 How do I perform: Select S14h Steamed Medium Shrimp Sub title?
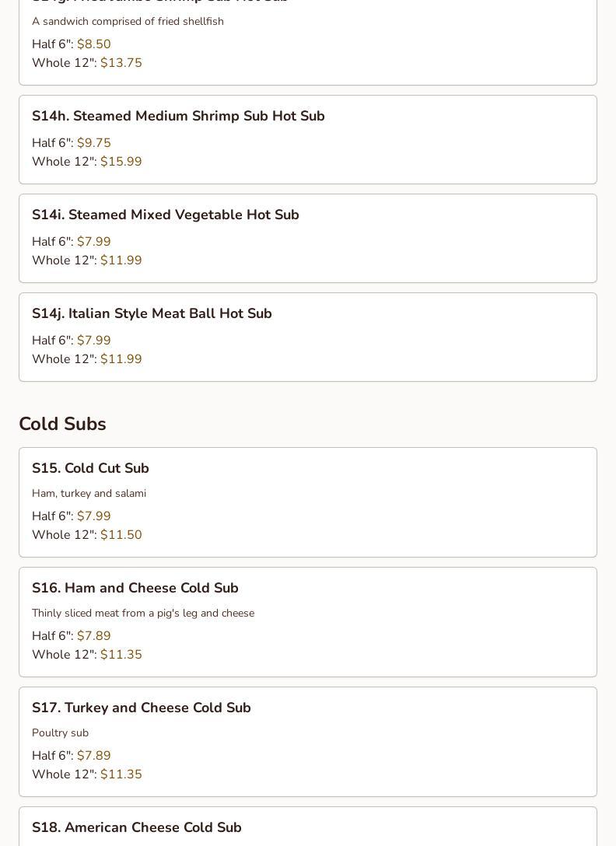(x=178, y=116)
